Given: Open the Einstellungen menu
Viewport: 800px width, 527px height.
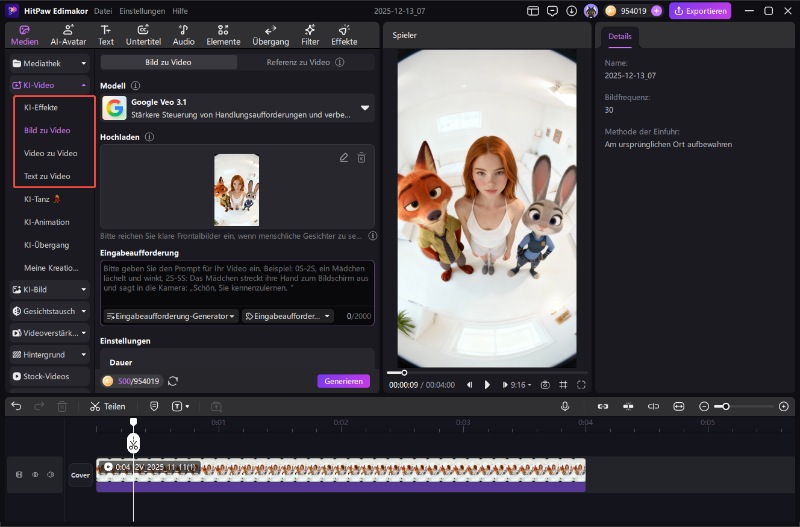Looking at the screenshot, I should point(142,11).
